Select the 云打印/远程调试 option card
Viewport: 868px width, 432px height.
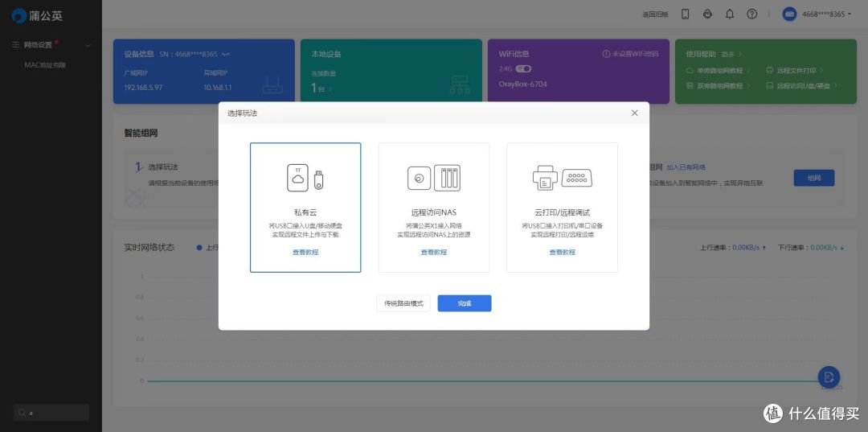pyautogui.click(x=563, y=208)
